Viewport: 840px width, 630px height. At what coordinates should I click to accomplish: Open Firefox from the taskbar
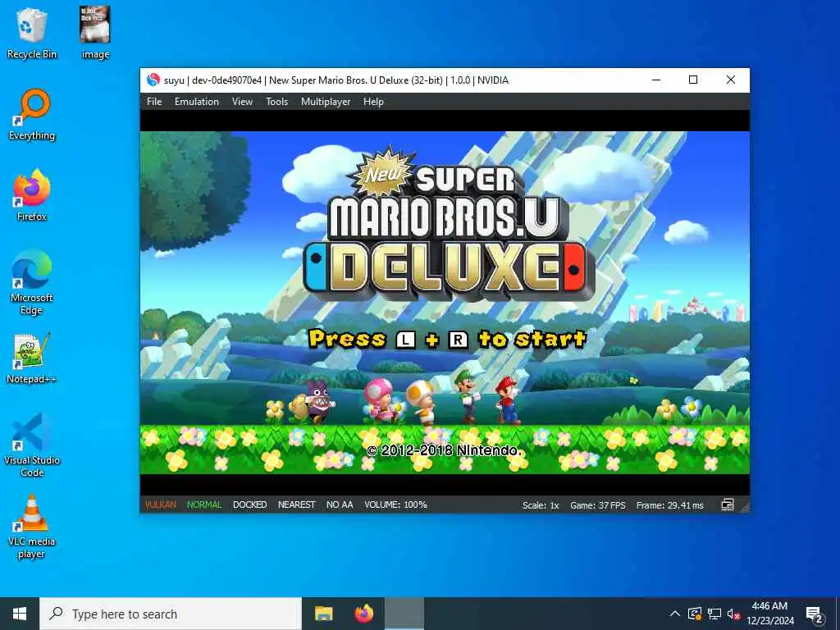click(x=364, y=614)
